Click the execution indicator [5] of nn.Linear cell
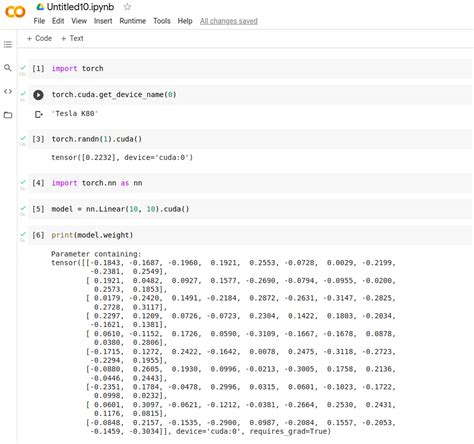 click(38, 209)
